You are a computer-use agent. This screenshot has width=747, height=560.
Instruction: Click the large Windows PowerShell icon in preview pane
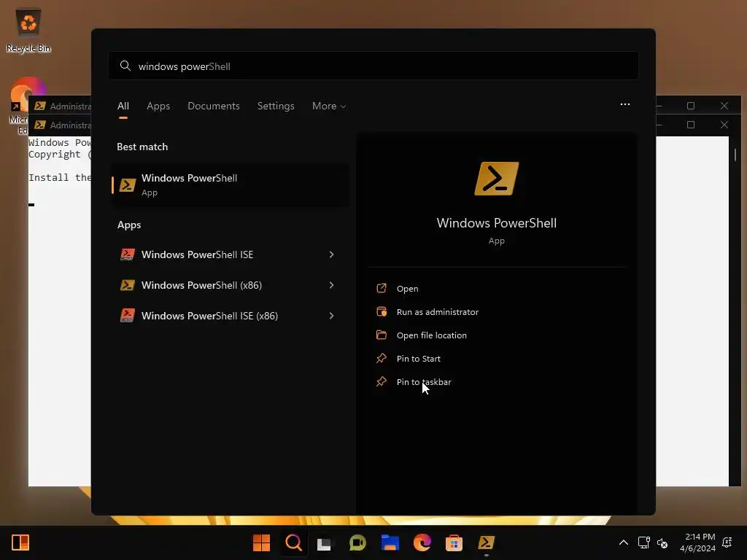[496, 179]
